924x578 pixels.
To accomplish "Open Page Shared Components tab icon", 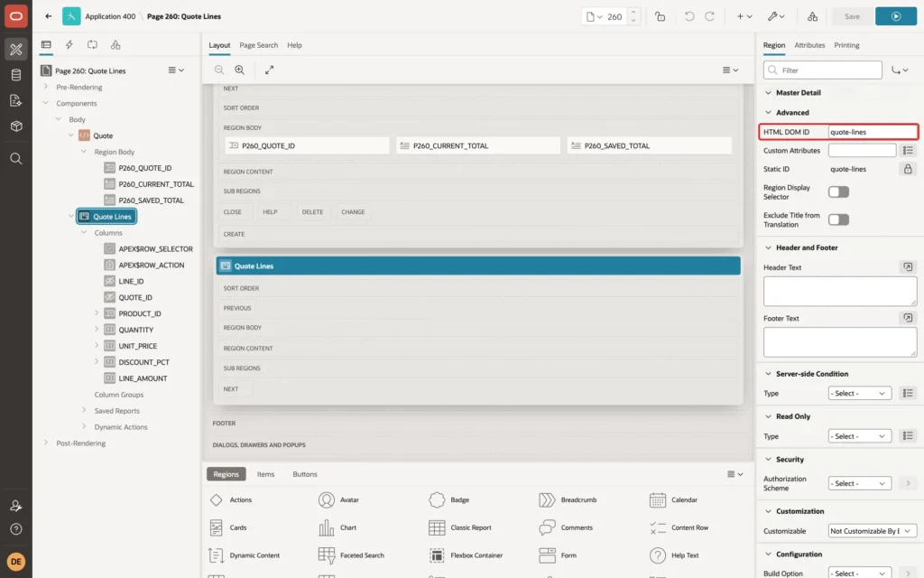I will tap(115, 45).
